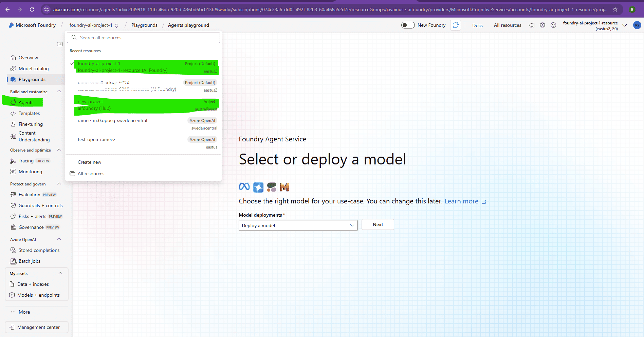644x337 pixels.
Task: Collapse the left sidebar panel icon
Action: 60,44
